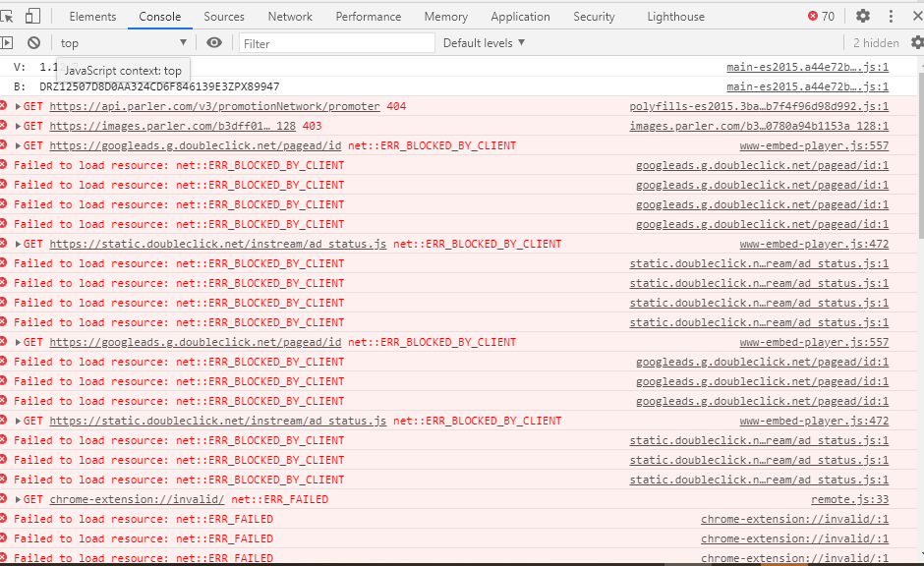Select the inspect element picker icon
Viewport: 924px width, 566px height.
coord(7,17)
